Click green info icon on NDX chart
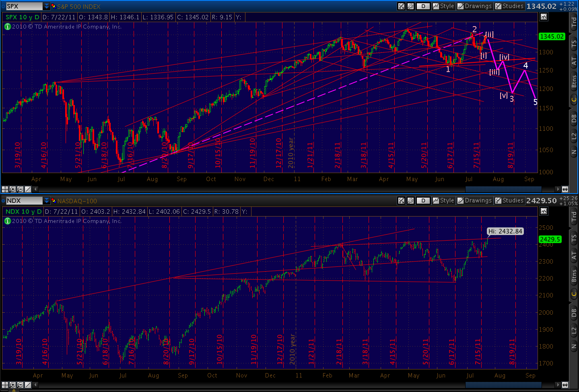 pos(7,221)
